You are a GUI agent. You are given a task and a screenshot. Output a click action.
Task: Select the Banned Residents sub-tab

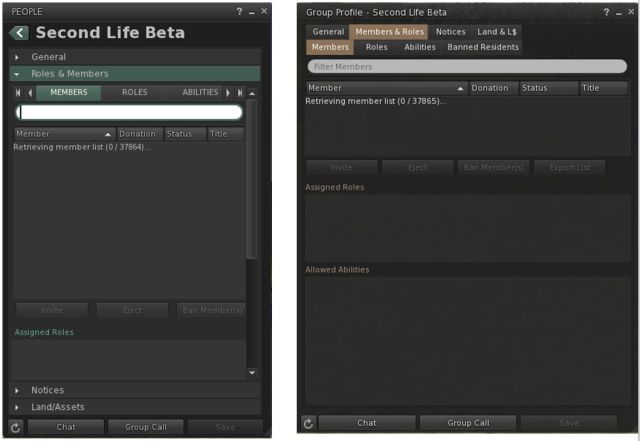click(x=482, y=47)
